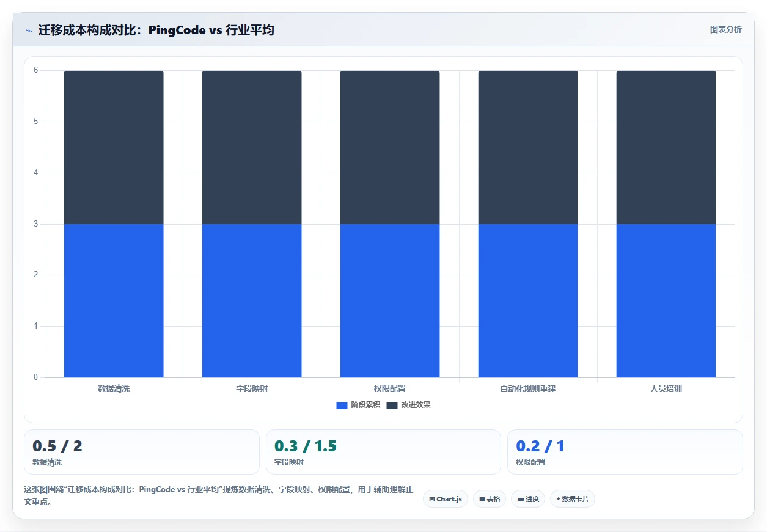The height and width of the screenshot is (532, 767).
Task: Click the 自动化规则重建 blue bar segment
Action: pos(528,301)
